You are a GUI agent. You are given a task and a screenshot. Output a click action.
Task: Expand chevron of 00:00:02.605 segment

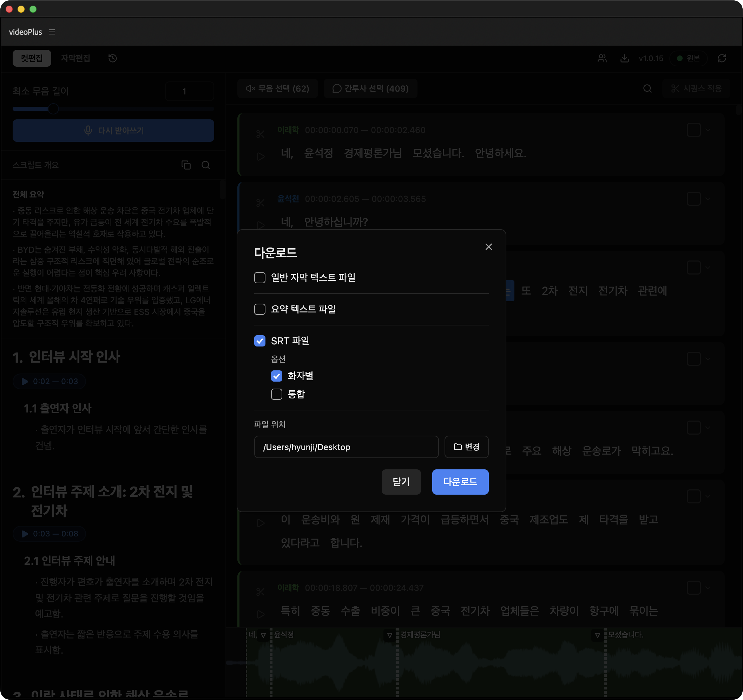[708, 199]
